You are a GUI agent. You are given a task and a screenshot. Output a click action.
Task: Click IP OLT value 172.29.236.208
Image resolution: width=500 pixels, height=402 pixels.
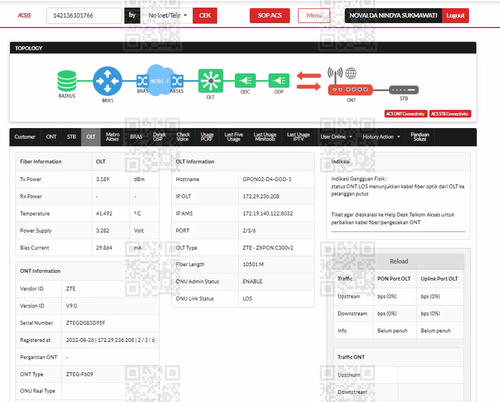[261, 196]
